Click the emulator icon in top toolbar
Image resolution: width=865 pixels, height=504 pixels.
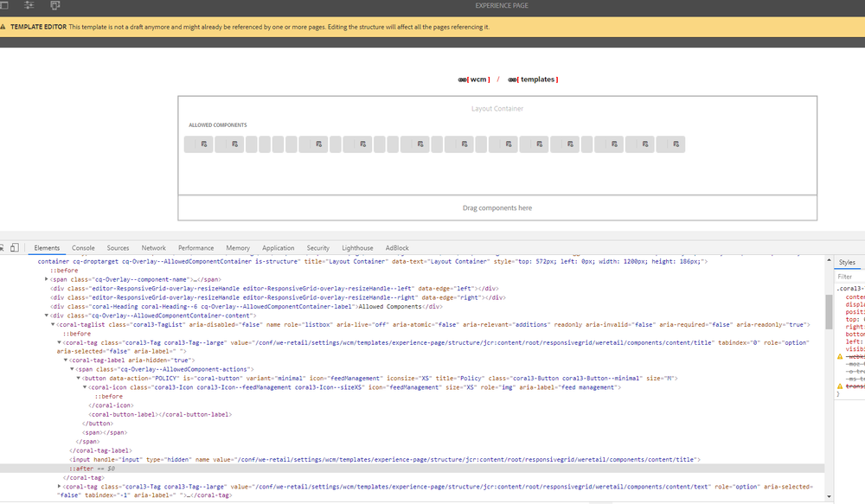pos(55,5)
